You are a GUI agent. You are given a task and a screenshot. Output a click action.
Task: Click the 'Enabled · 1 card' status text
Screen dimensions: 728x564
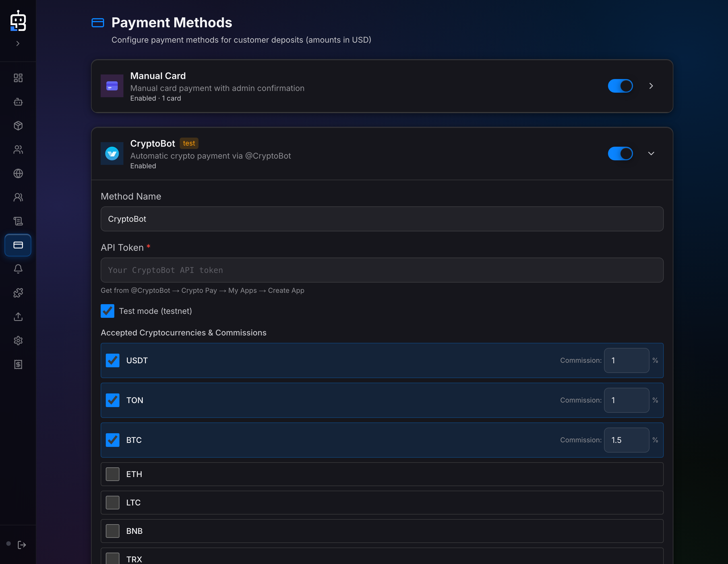coord(156,98)
